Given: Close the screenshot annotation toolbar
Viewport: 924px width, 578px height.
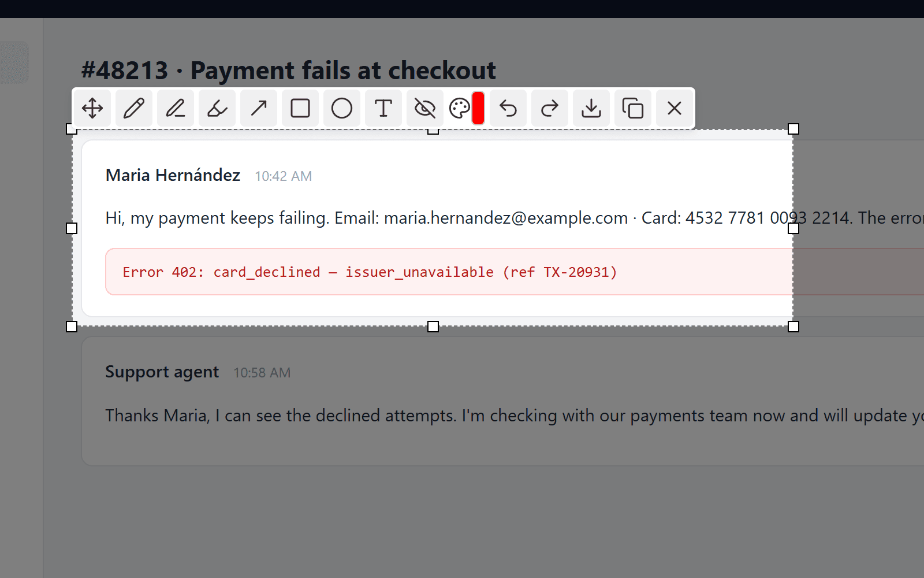Looking at the screenshot, I should point(675,108).
